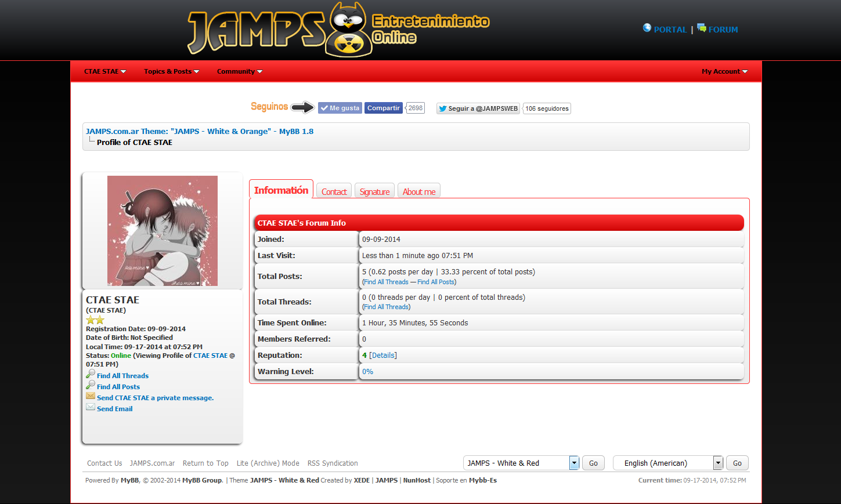Click magnifier icon next to Find All Threads
841x504 pixels.
click(91, 374)
